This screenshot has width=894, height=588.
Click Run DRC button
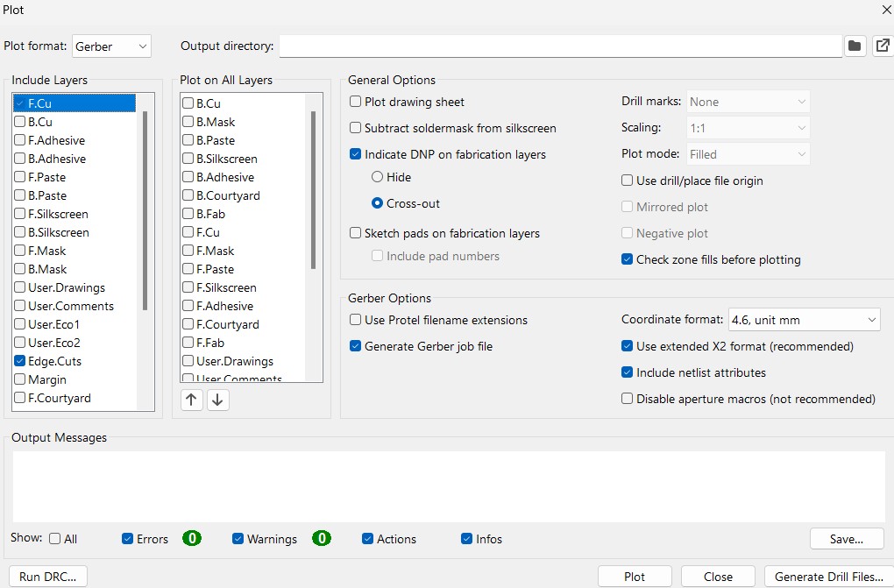point(48,577)
